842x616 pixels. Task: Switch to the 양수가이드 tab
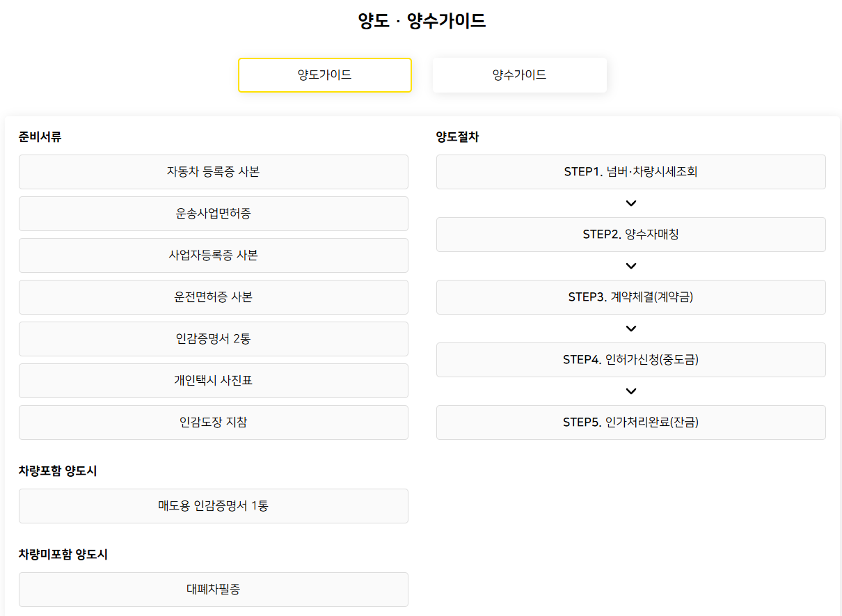click(x=520, y=74)
